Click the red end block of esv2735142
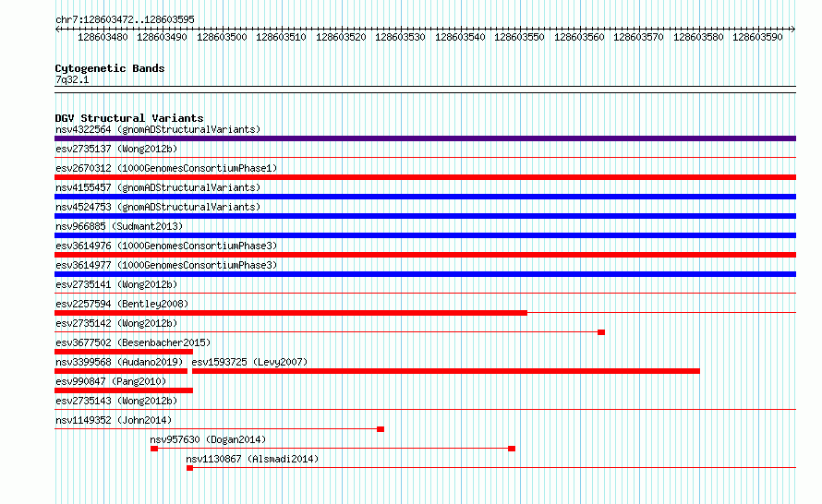Image resolution: width=822 pixels, height=504 pixels. (x=601, y=332)
